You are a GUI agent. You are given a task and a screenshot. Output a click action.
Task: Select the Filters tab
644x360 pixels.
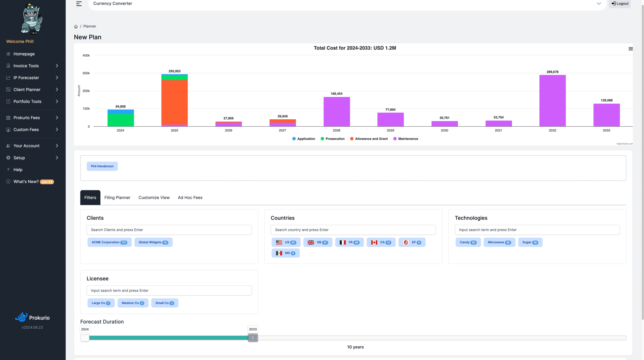pyautogui.click(x=90, y=198)
